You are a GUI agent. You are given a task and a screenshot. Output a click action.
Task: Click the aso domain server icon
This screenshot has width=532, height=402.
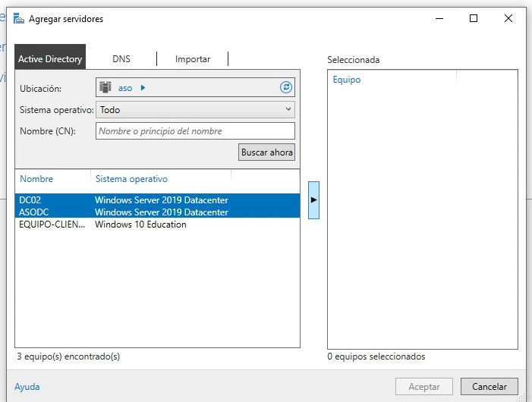click(105, 87)
